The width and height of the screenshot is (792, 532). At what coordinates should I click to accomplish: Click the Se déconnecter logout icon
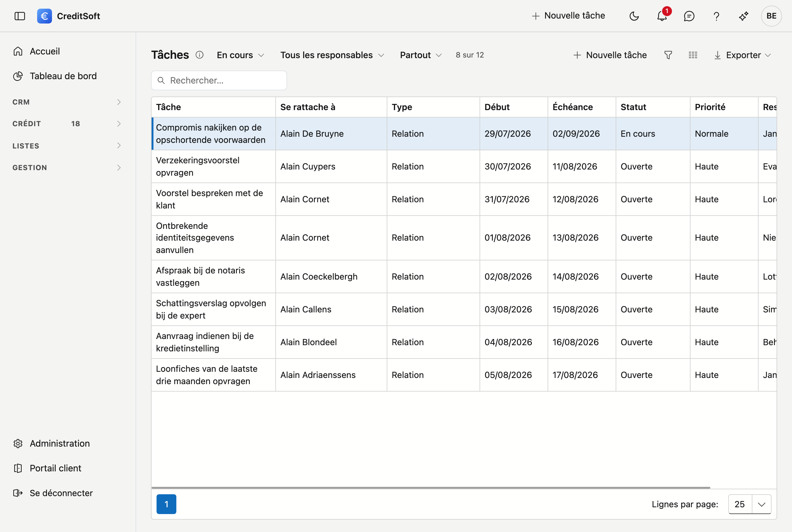pos(18,493)
